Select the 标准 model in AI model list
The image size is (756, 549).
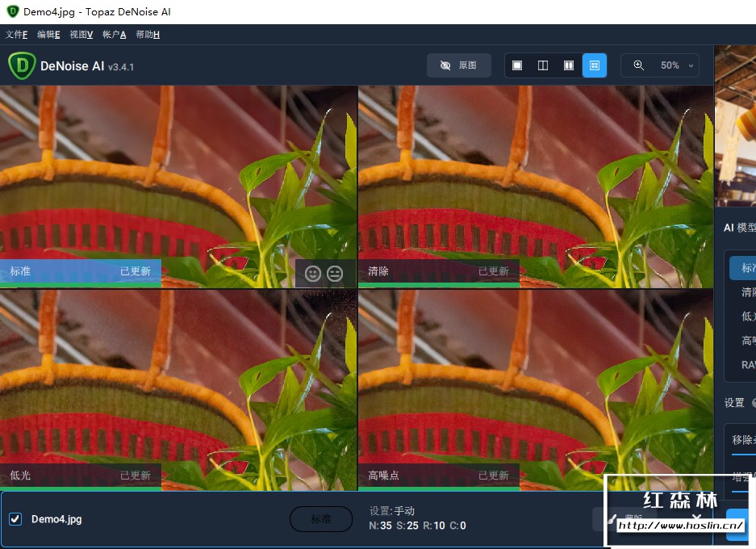coord(743,268)
